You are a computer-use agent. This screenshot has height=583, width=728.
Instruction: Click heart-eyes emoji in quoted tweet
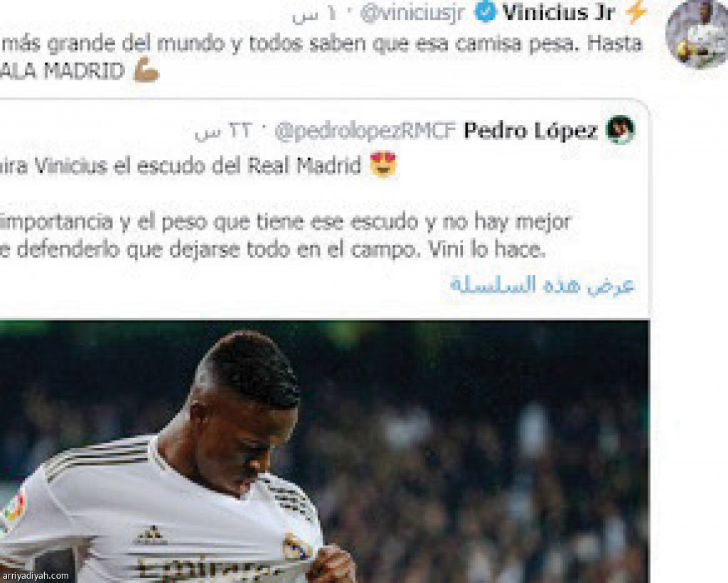[383, 165]
